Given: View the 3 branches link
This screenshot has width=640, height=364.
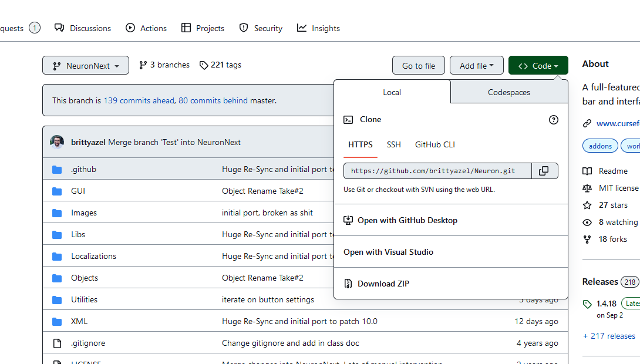Looking at the screenshot, I should tap(164, 65).
